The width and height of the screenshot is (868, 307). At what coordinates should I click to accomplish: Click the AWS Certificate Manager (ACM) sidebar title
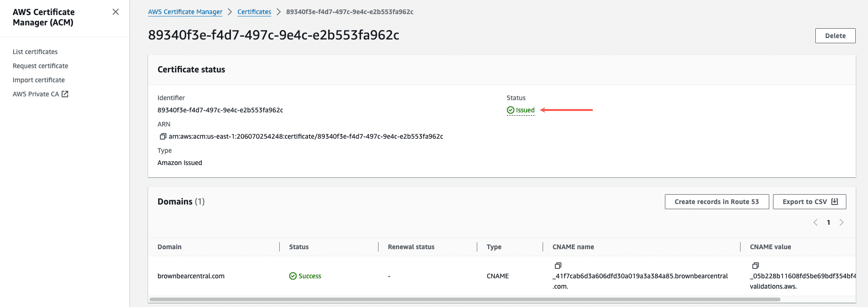[44, 17]
